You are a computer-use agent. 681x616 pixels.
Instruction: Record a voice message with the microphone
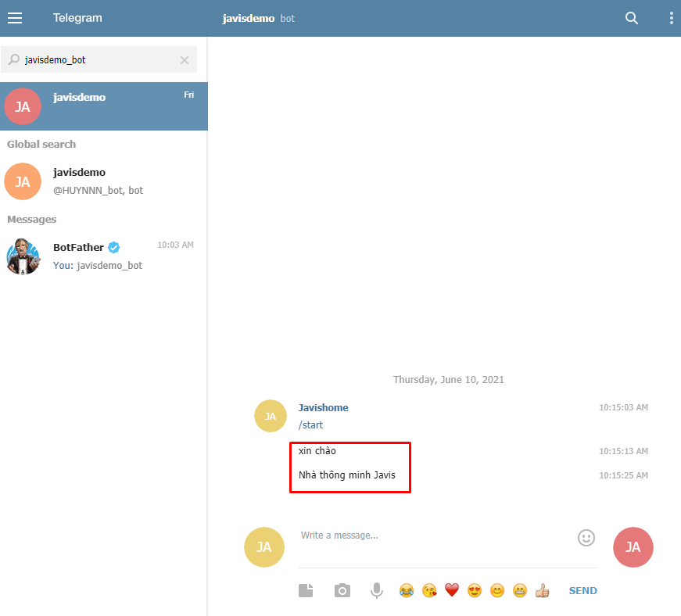pyautogui.click(x=377, y=590)
